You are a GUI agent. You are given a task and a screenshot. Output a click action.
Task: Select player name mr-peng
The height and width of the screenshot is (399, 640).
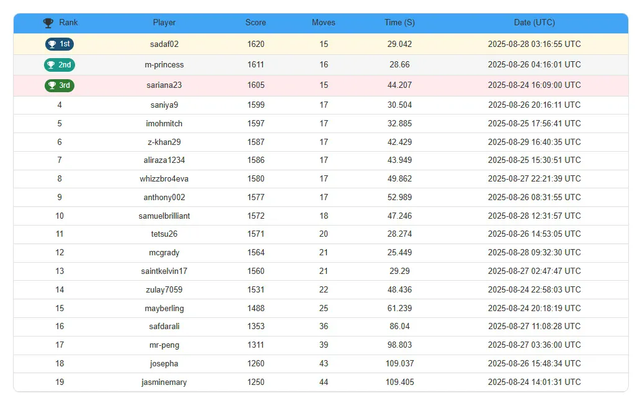pos(164,345)
